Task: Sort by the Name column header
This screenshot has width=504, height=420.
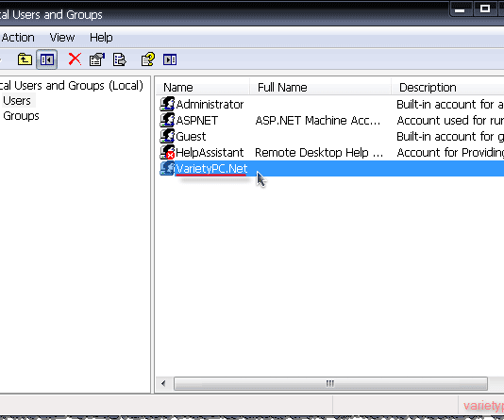Action: click(x=203, y=87)
